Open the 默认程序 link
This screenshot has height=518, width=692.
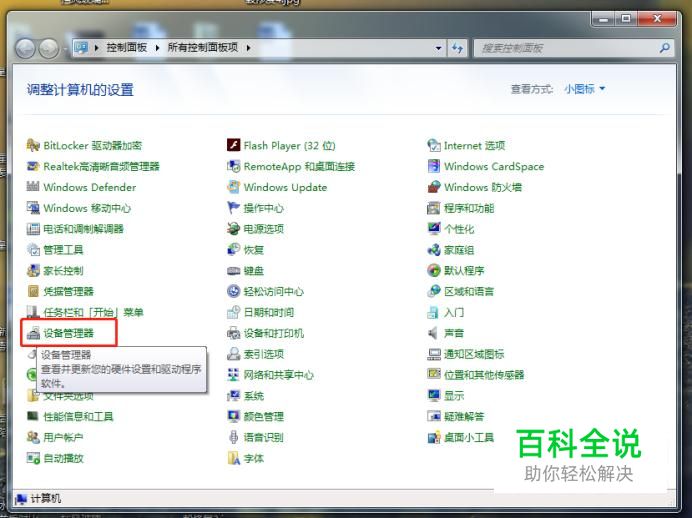click(x=464, y=270)
